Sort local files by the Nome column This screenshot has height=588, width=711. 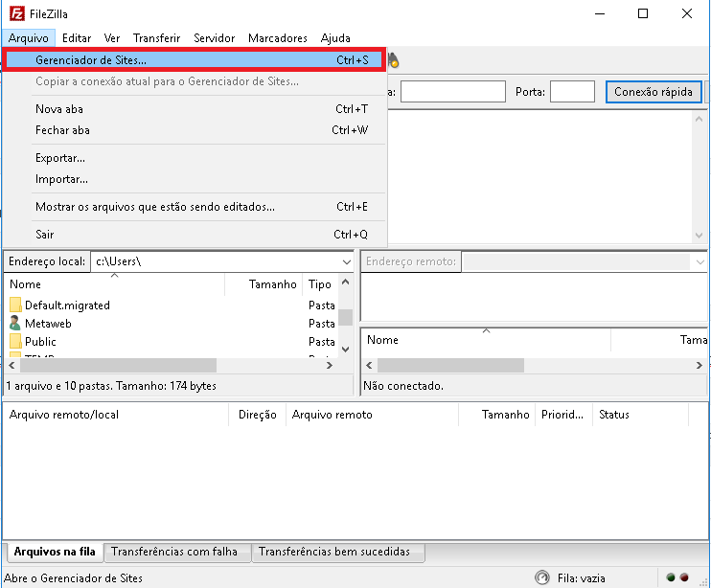click(26, 284)
